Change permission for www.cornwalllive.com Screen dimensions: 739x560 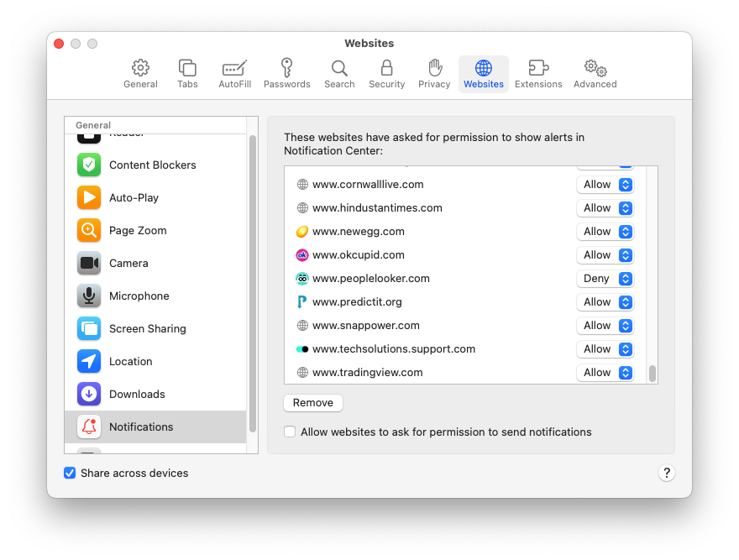coord(605,185)
